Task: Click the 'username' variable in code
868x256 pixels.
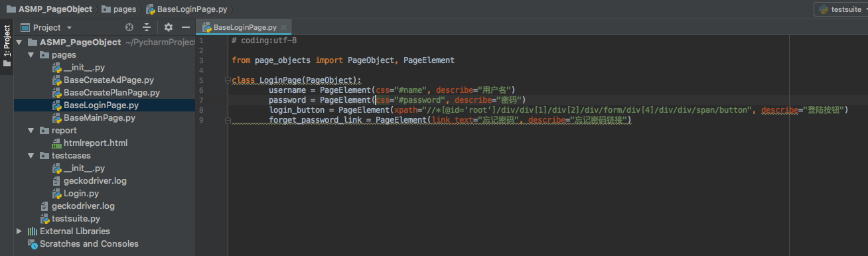Action: click(287, 90)
